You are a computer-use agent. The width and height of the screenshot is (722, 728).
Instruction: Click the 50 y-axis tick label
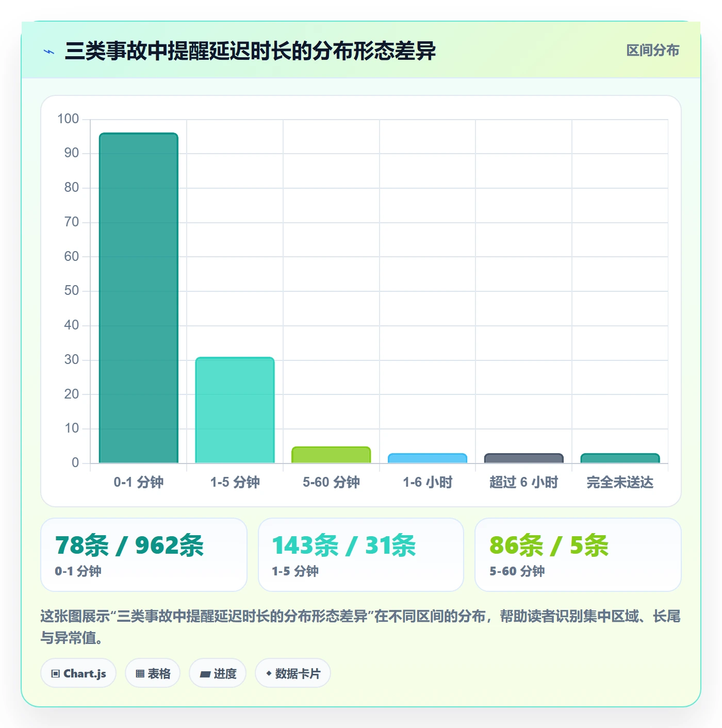tap(72, 290)
